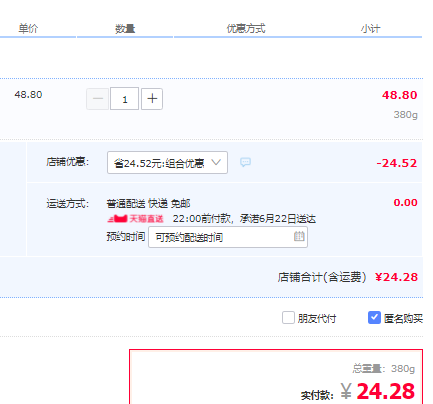Decrease quantity with the minus button
Screen dimensions: 433x404
pyautogui.click(x=98, y=99)
